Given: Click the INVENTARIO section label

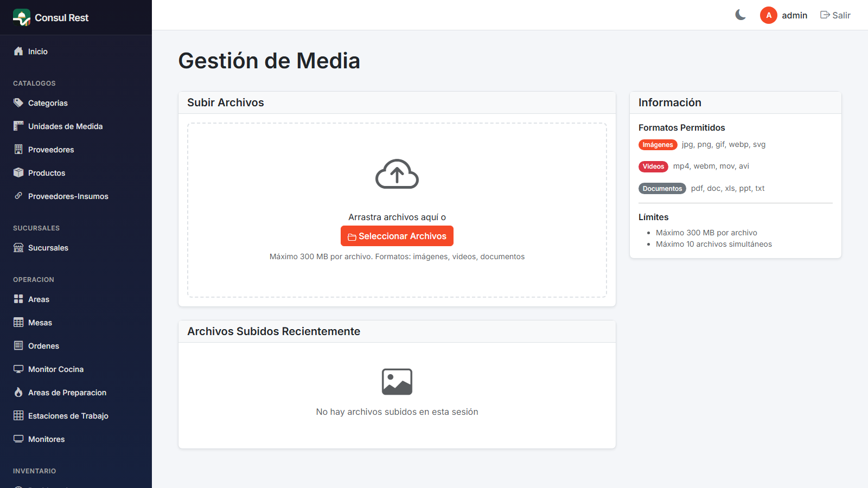Looking at the screenshot, I should (x=35, y=471).
